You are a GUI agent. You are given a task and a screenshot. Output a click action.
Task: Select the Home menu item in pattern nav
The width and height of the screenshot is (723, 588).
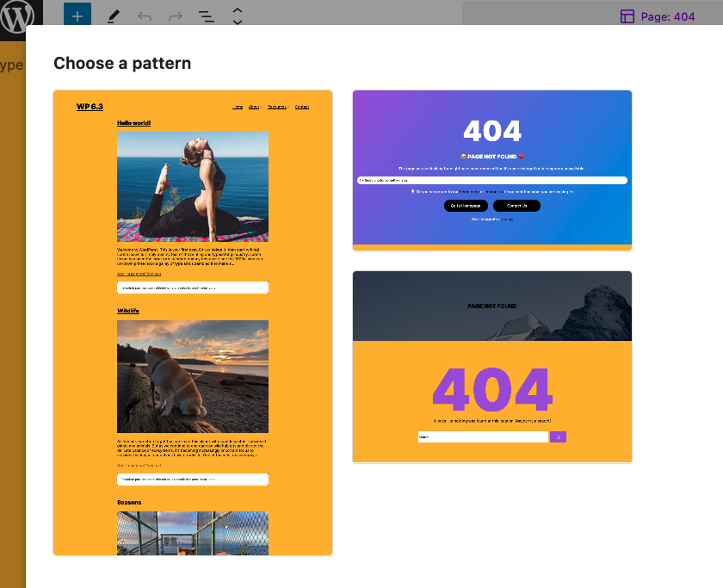[238, 107]
